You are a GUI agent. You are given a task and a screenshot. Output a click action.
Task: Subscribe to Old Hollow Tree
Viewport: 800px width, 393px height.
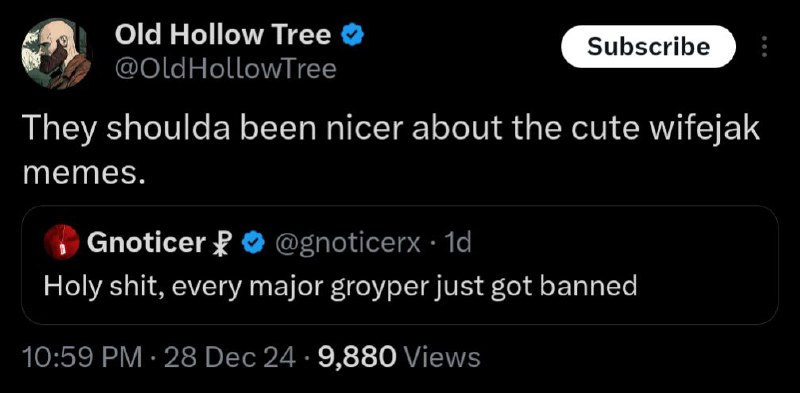tap(648, 46)
